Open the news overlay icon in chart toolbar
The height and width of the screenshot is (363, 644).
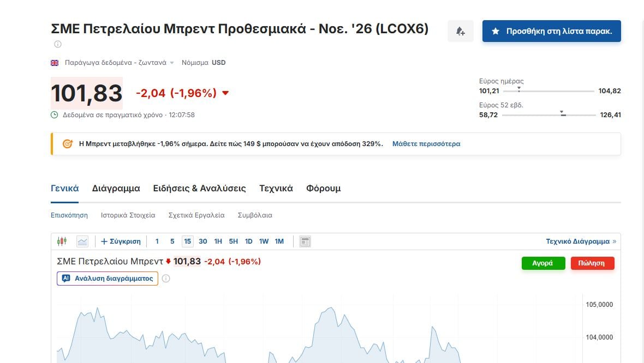[305, 241]
